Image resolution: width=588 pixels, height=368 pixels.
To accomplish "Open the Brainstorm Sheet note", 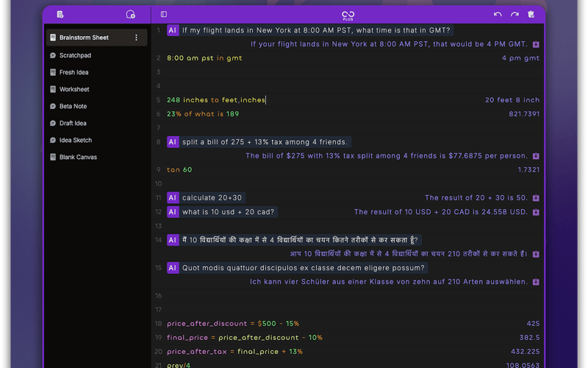I will coord(96,38).
